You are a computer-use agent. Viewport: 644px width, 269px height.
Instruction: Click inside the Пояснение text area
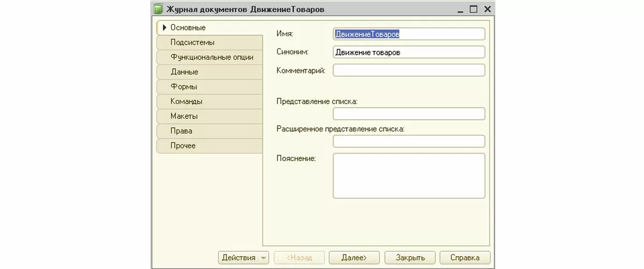(408, 176)
